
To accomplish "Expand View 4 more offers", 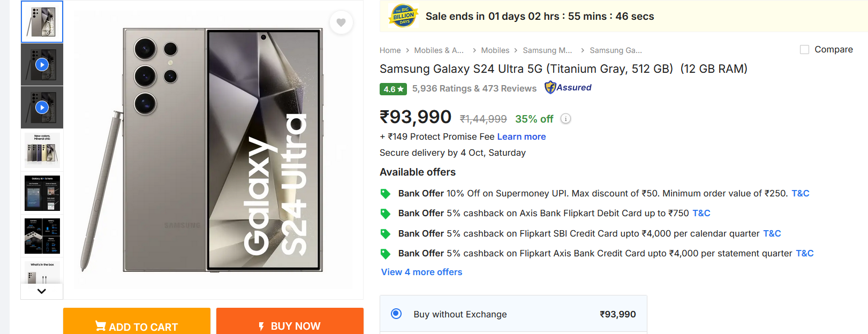I will (x=421, y=272).
